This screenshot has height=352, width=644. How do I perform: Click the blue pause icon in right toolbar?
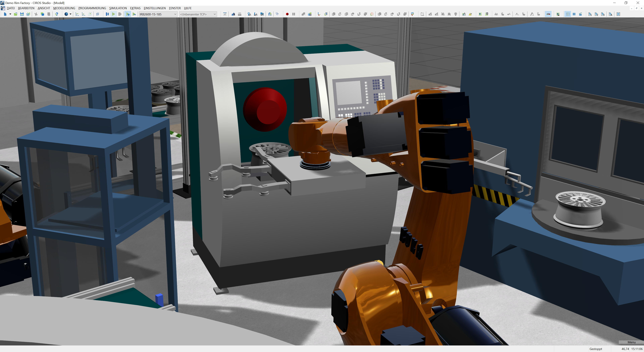574,14
